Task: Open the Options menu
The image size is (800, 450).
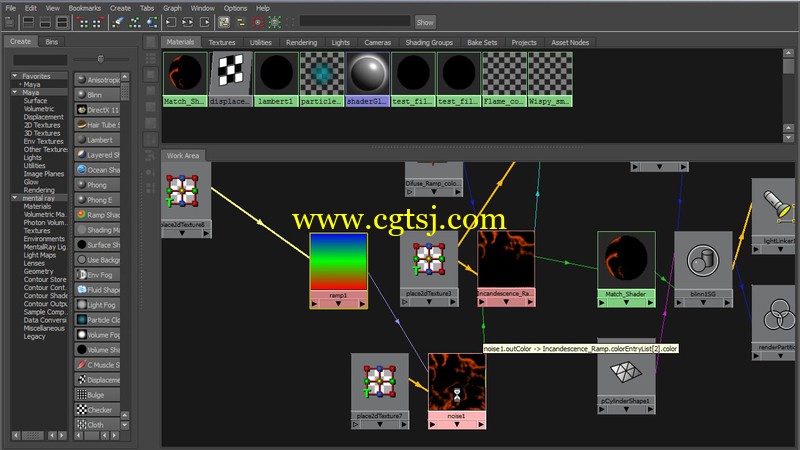Action: (x=235, y=8)
